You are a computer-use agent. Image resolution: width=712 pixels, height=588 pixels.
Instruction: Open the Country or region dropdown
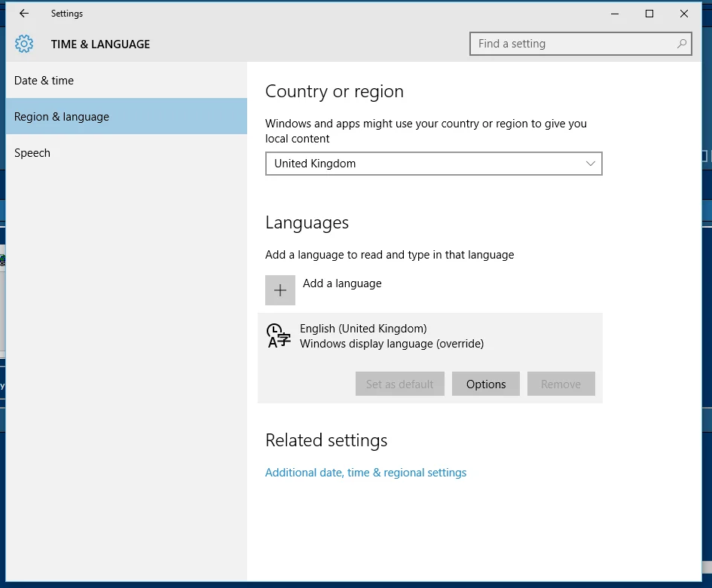[x=434, y=164]
